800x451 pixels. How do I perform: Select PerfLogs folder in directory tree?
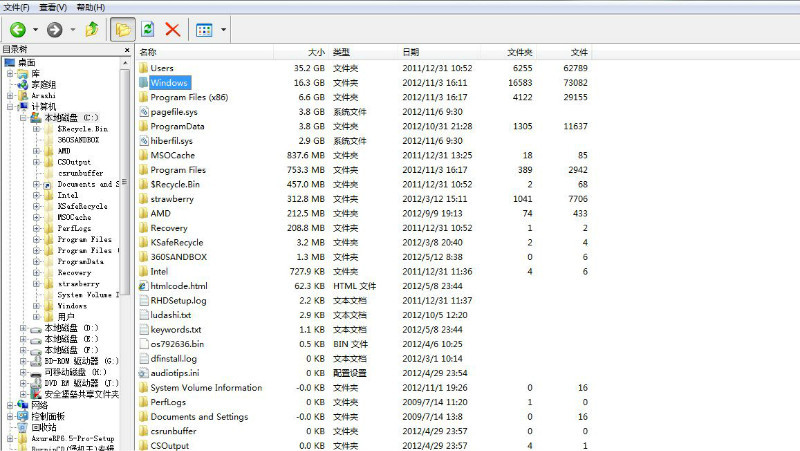[74, 228]
